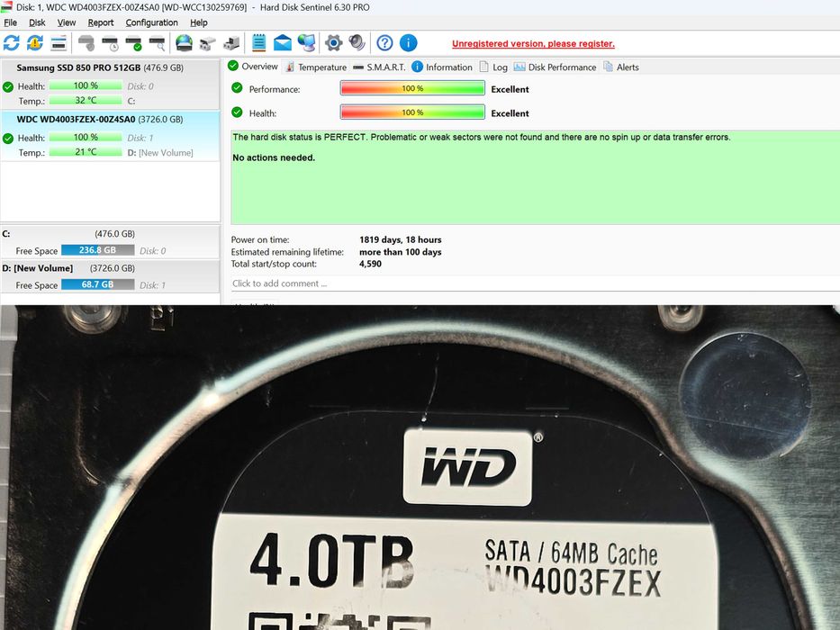Open the gear configuration icon
The width and height of the screenshot is (840, 630).
click(x=333, y=43)
